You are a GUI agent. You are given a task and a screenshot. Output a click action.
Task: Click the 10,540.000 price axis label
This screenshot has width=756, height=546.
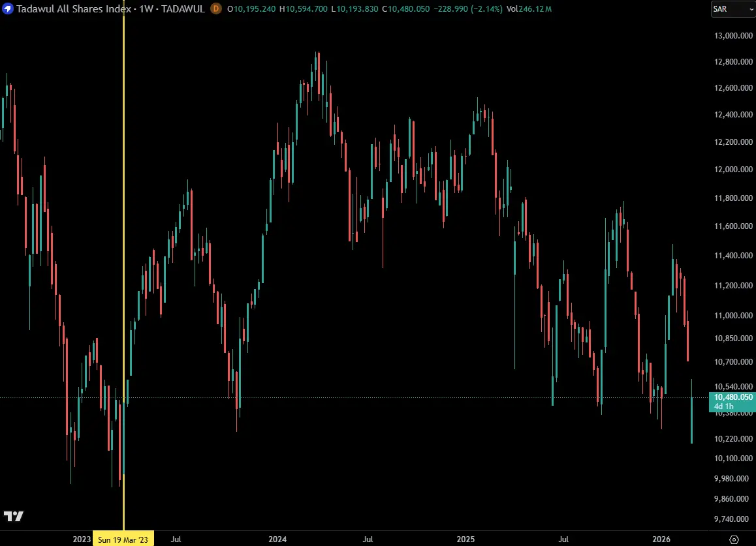coord(733,386)
